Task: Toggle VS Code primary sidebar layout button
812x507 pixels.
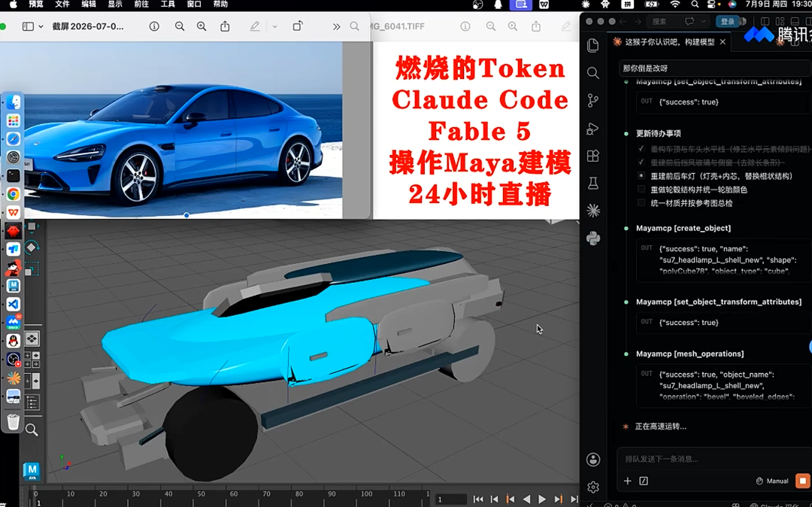Action: (765, 21)
